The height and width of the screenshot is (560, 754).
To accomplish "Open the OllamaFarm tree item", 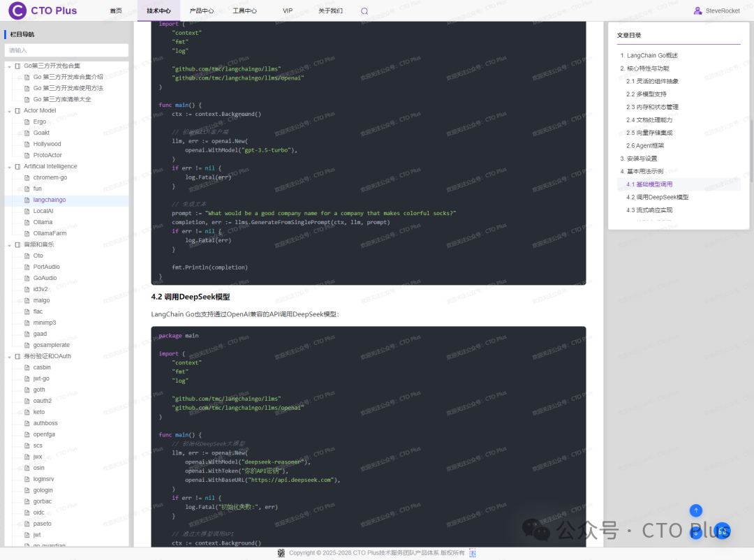I will coord(50,233).
